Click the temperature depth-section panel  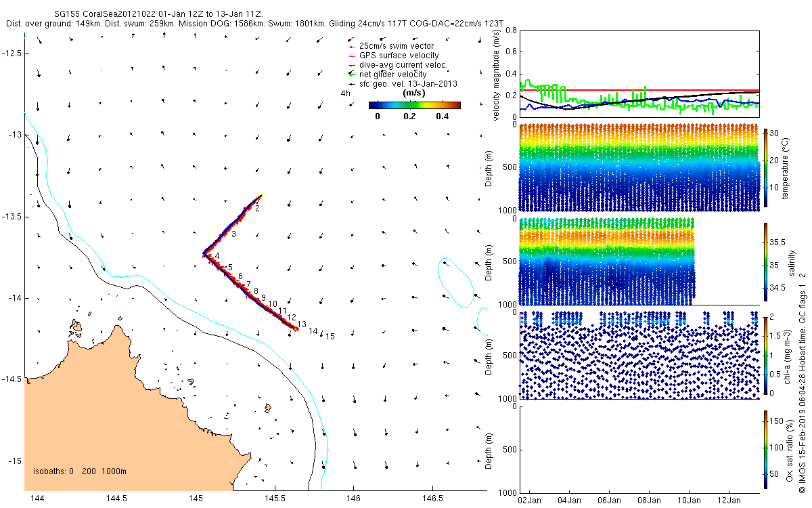[639, 167]
